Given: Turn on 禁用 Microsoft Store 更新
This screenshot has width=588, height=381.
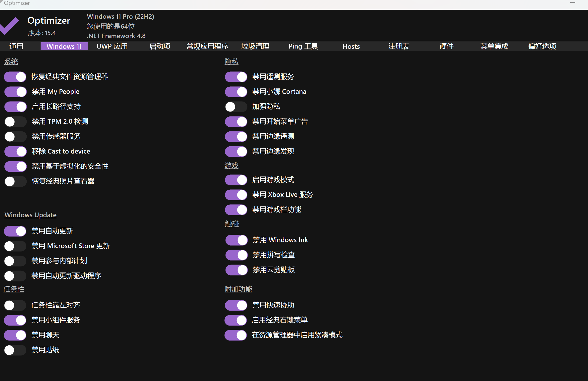Looking at the screenshot, I should pyautogui.click(x=15, y=246).
